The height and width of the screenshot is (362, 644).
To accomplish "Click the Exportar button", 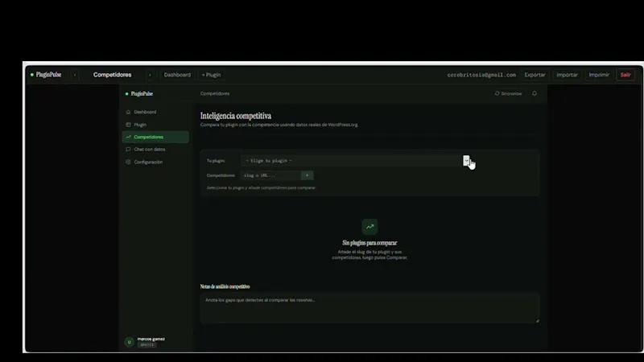I will coord(535,75).
